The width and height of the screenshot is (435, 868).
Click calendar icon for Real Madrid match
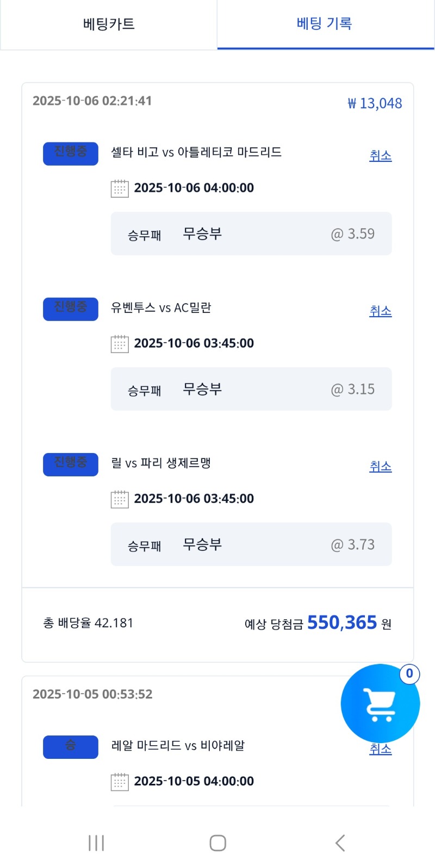pos(120,782)
